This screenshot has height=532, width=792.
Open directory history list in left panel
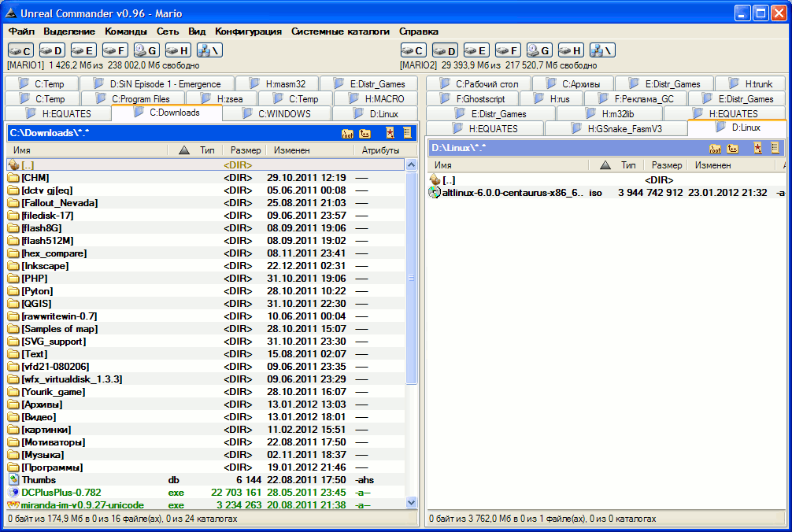pyautogui.click(x=407, y=133)
